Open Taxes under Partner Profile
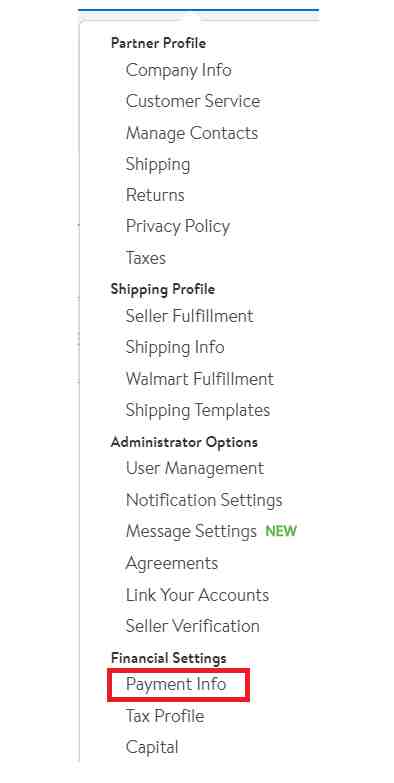 145,258
